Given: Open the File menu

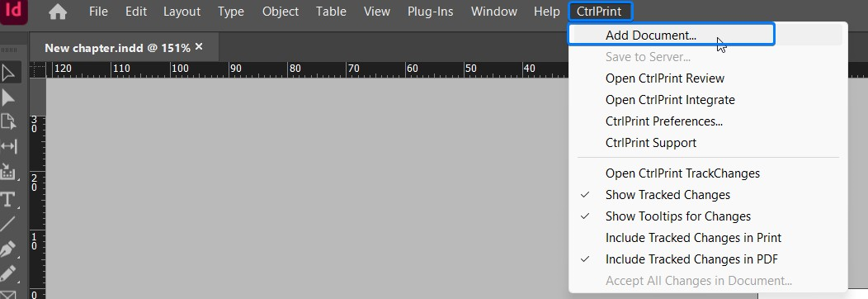Looking at the screenshot, I should [98, 11].
